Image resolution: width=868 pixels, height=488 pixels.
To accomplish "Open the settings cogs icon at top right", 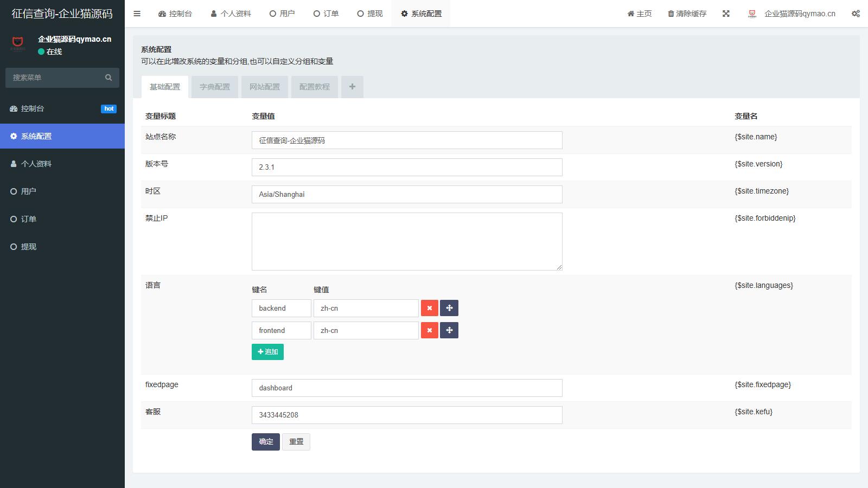I will pyautogui.click(x=856, y=14).
